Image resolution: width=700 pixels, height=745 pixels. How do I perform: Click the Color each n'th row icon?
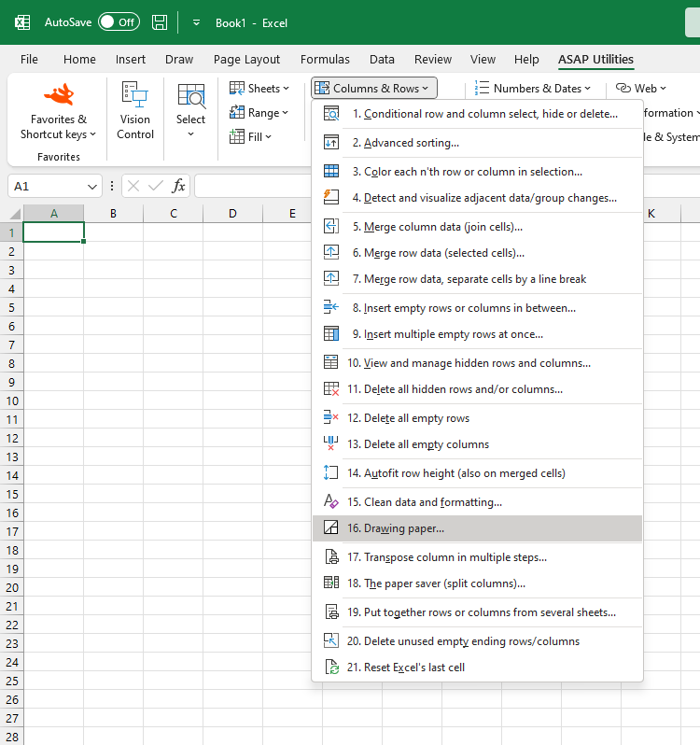click(331, 172)
